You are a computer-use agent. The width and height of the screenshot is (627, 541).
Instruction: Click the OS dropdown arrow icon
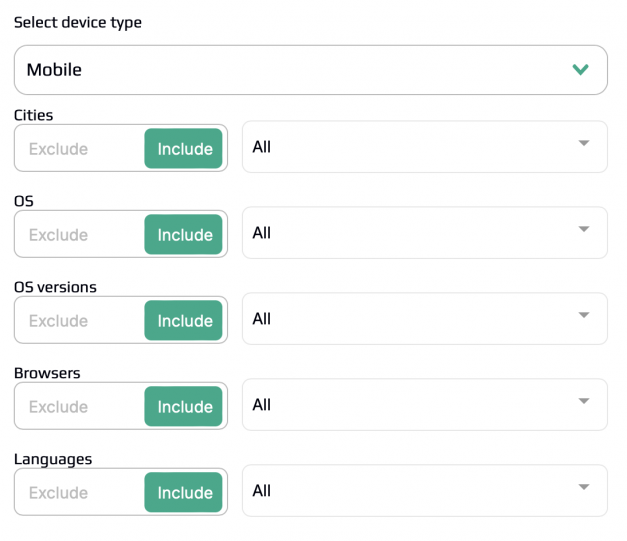[584, 229]
